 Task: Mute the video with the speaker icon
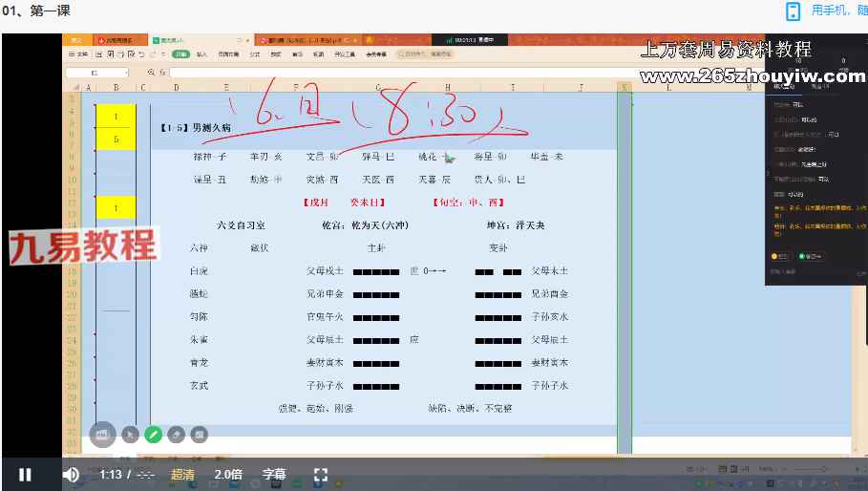pos(71,475)
